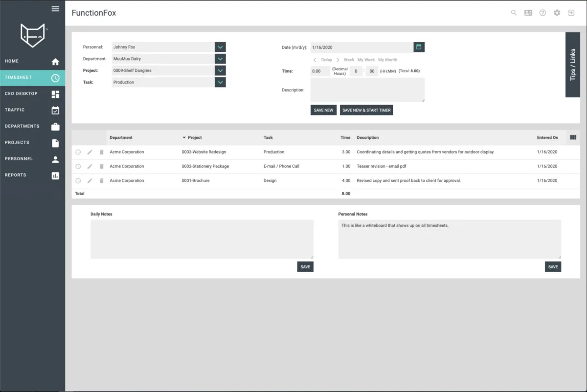Screen dimensions: 587x392
Task: Expand the Project dropdown
Action: coord(220,70)
